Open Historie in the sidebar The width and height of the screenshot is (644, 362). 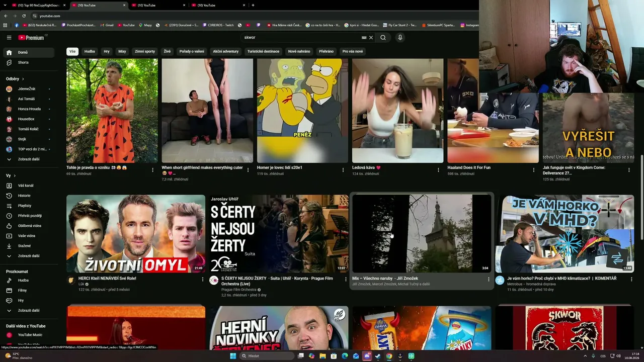pos(29,196)
